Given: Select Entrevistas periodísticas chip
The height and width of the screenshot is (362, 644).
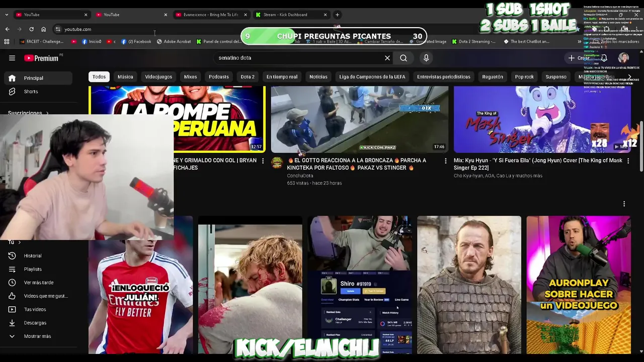Looking at the screenshot, I should [x=444, y=77].
